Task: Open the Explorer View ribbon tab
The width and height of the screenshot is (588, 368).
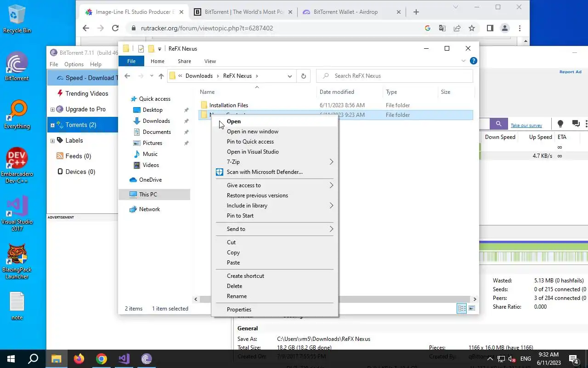Action: point(210,61)
